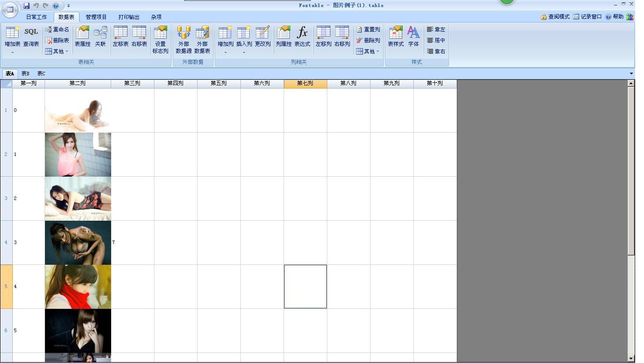Click the 增加表 (add table) icon

pos(12,36)
